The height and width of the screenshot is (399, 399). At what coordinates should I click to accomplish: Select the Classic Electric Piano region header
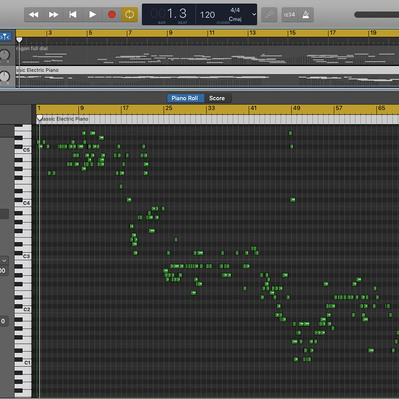click(x=217, y=119)
